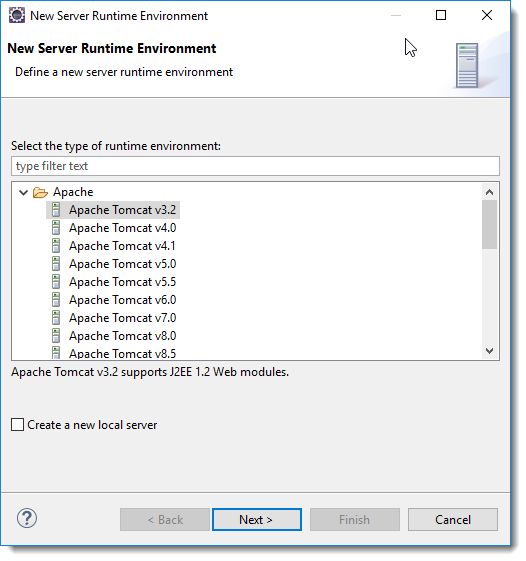Select Apache Tomcat v3.2 runtime text
The image size is (526, 561).
[122, 210]
